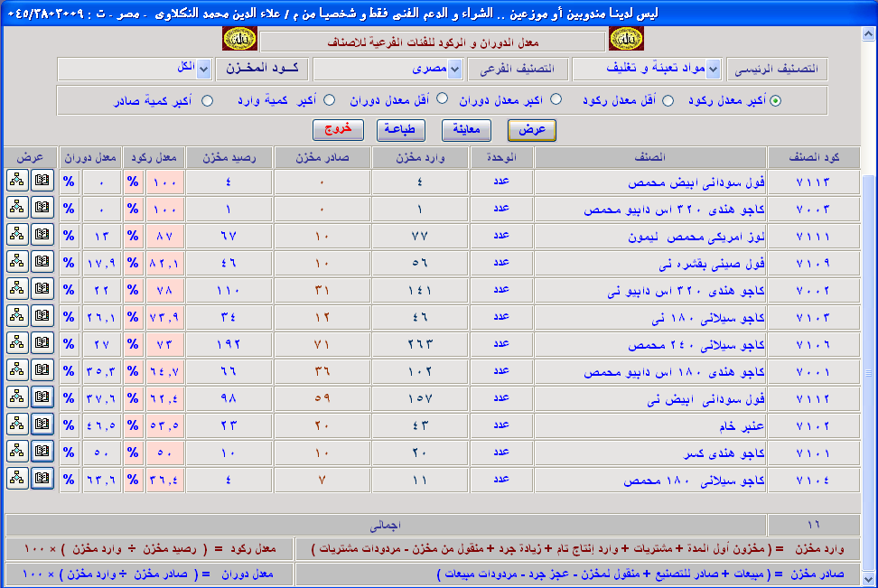Open the book icon for لوز امريكى محمص ليمون
Image resolution: width=878 pixels, height=588 pixels.
tap(42, 235)
